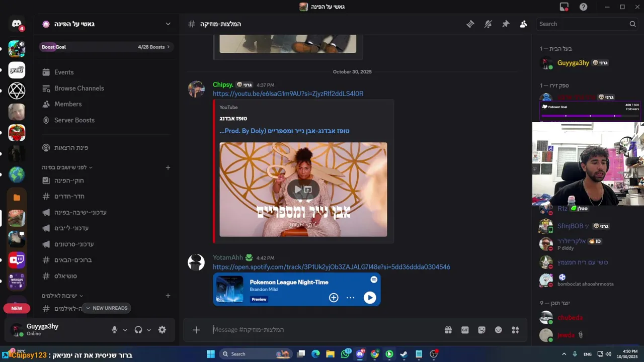Open the Inbox icon in title bar
This screenshot has height=362, width=644.
click(564, 7)
